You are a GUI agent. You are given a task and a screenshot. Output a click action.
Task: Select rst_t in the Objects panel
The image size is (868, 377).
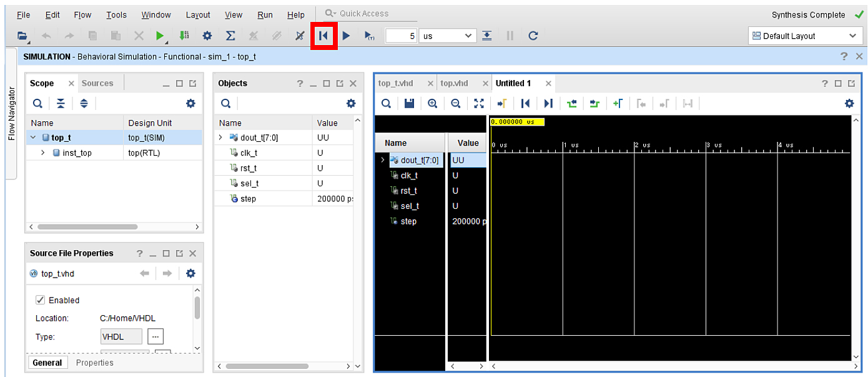coord(249,168)
